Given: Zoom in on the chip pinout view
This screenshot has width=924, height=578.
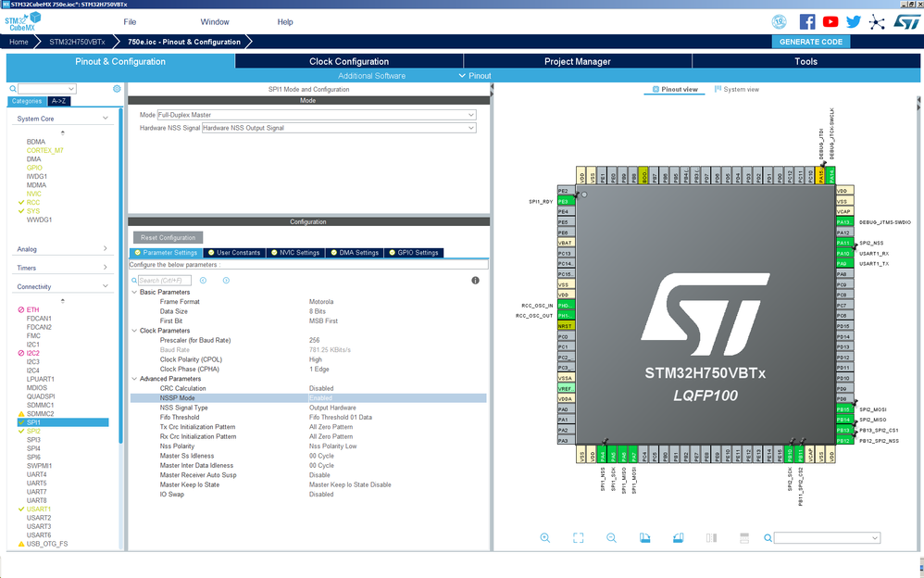Looking at the screenshot, I should 544,538.
